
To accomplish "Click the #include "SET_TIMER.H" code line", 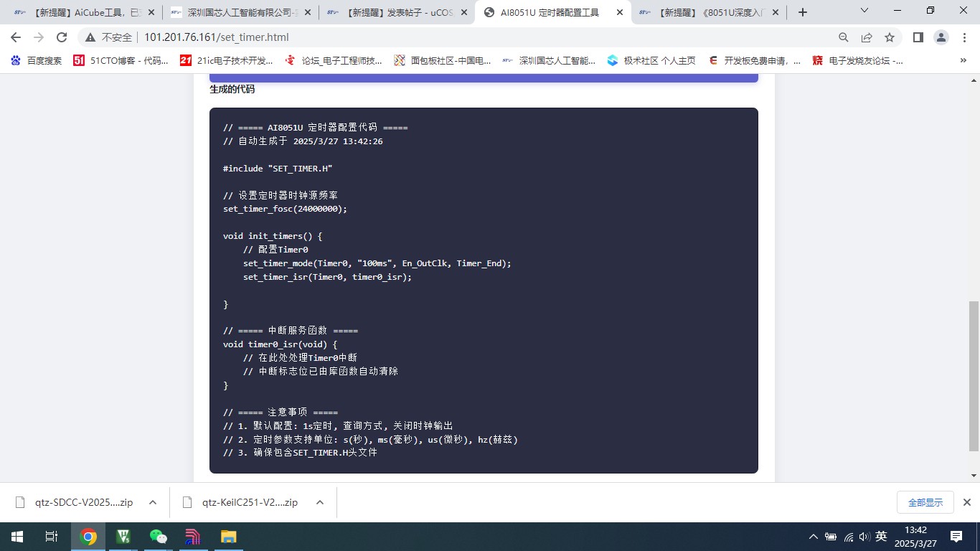I will pyautogui.click(x=278, y=169).
